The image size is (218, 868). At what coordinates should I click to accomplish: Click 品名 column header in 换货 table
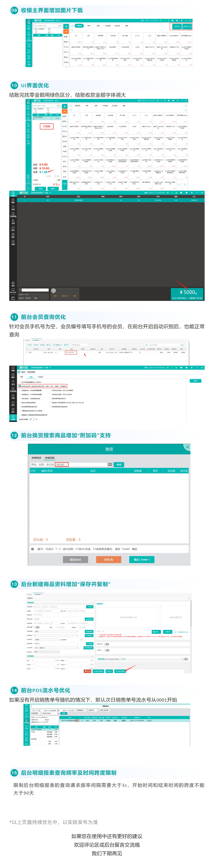click(x=93, y=471)
